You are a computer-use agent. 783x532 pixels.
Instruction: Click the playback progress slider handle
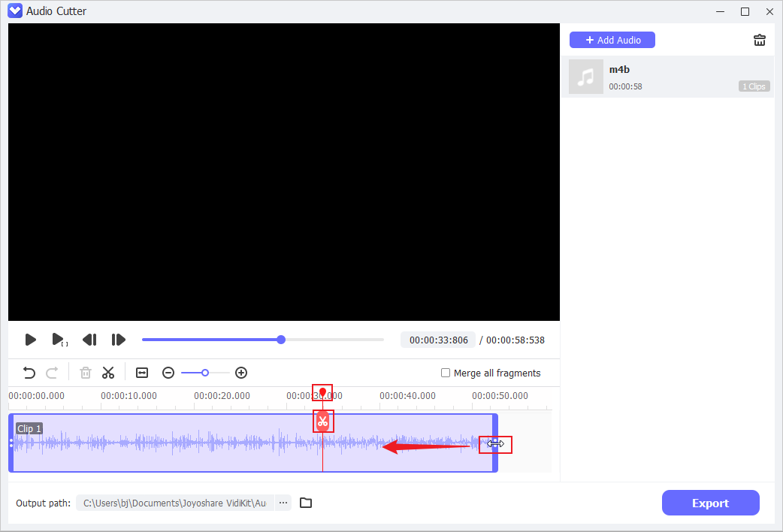tap(281, 340)
